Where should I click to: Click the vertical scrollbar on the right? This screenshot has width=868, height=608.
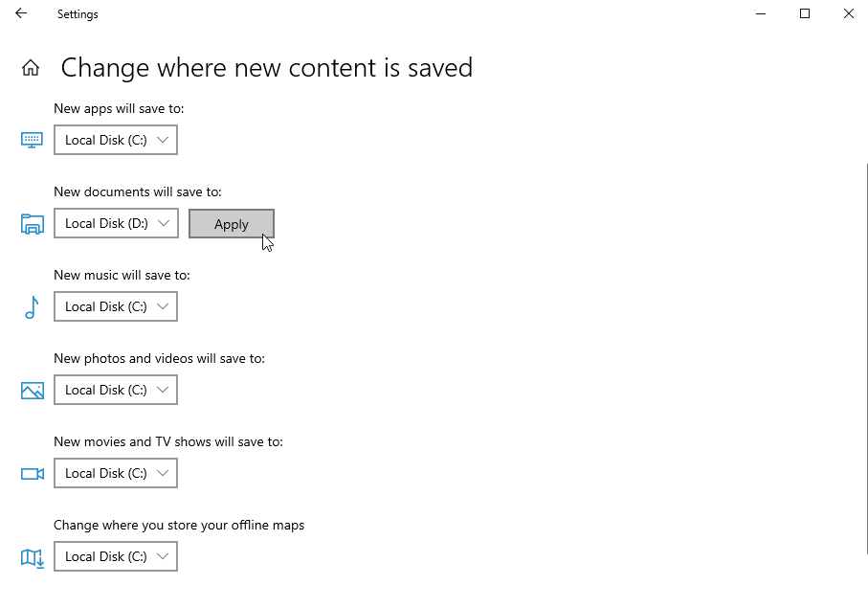pyautogui.click(x=865, y=364)
